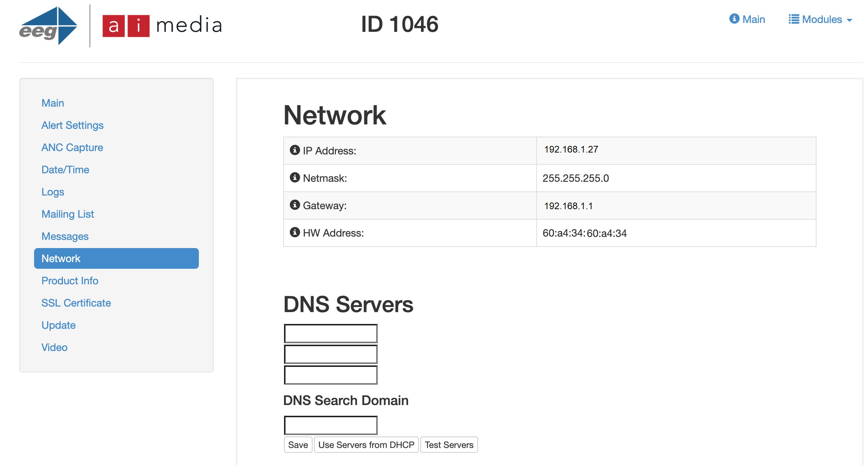Select the active Network sidebar item
Image resolution: width=868 pixels, height=465 pixels.
tap(116, 258)
